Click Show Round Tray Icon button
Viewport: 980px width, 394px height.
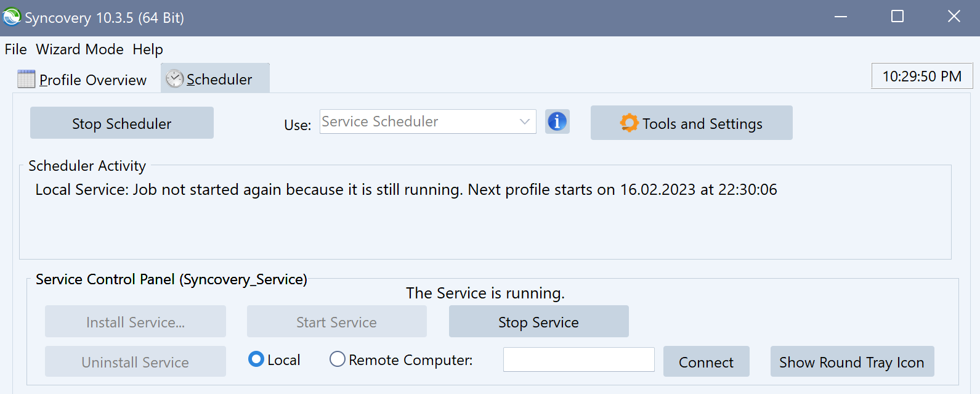pyautogui.click(x=851, y=362)
